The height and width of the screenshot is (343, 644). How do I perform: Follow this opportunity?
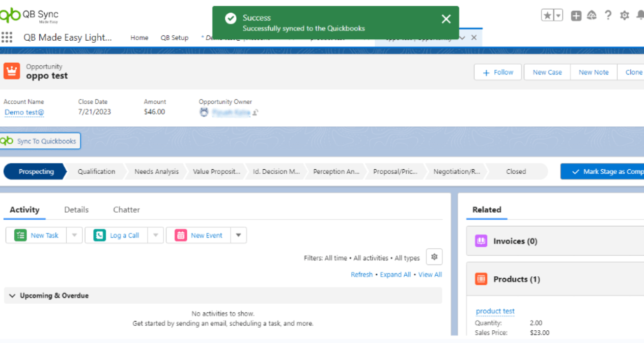(x=498, y=72)
